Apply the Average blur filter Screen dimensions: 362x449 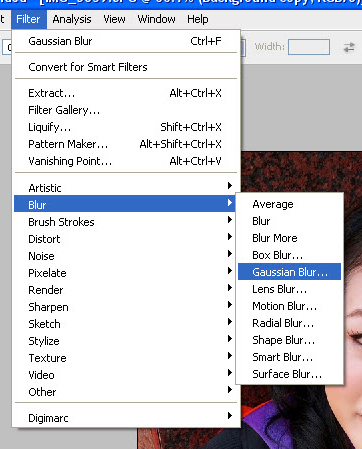(x=289, y=204)
